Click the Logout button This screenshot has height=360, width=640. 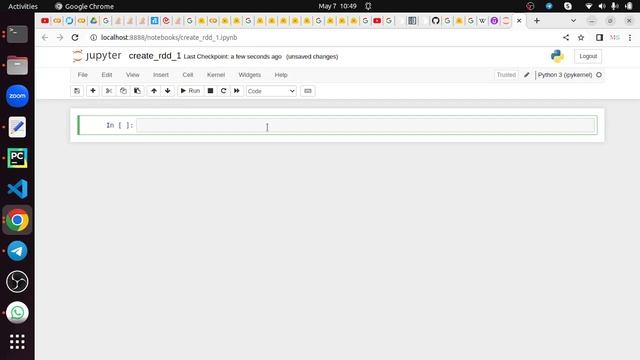point(588,56)
